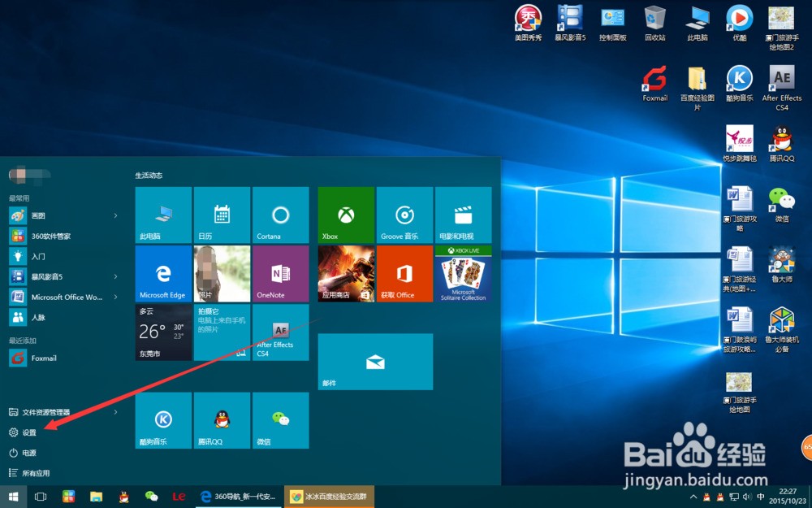Image resolution: width=812 pixels, height=508 pixels.
Task: Open the volume control in system tray
Action: click(747, 497)
